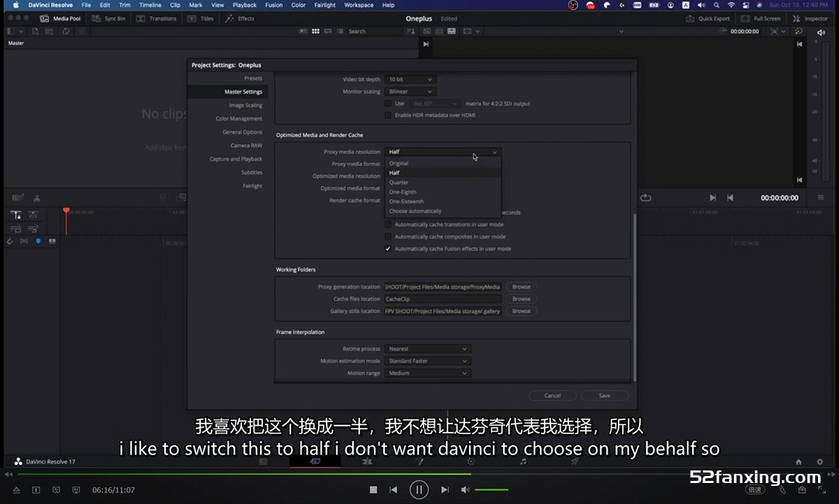Open the Titles panel
839x504 pixels.
pyautogui.click(x=201, y=19)
